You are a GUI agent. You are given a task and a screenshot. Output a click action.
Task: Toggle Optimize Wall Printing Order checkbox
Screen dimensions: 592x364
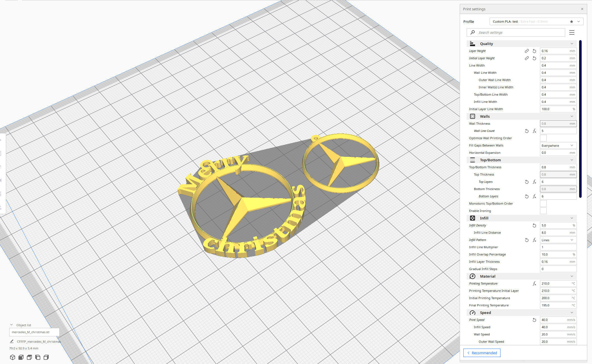[x=543, y=138]
